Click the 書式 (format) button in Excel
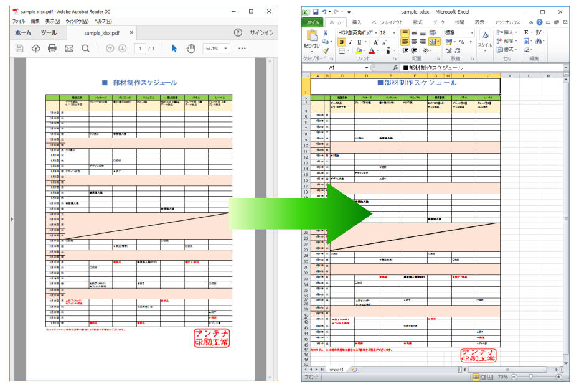Viewport: 579px width, 392px height. pyautogui.click(x=506, y=49)
